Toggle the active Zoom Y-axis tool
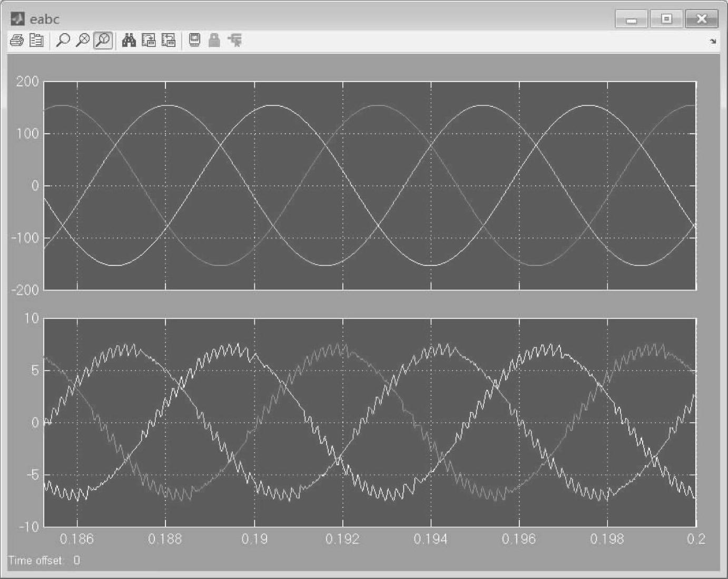Screen dimensions: 728x579 tap(103, 41)
